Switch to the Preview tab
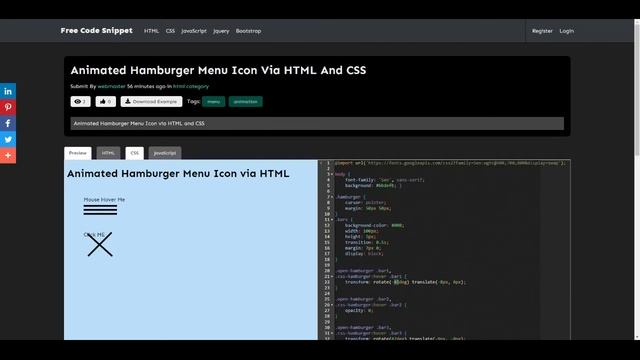This screenshot has width=640, height=360. (x=78, y=153)
